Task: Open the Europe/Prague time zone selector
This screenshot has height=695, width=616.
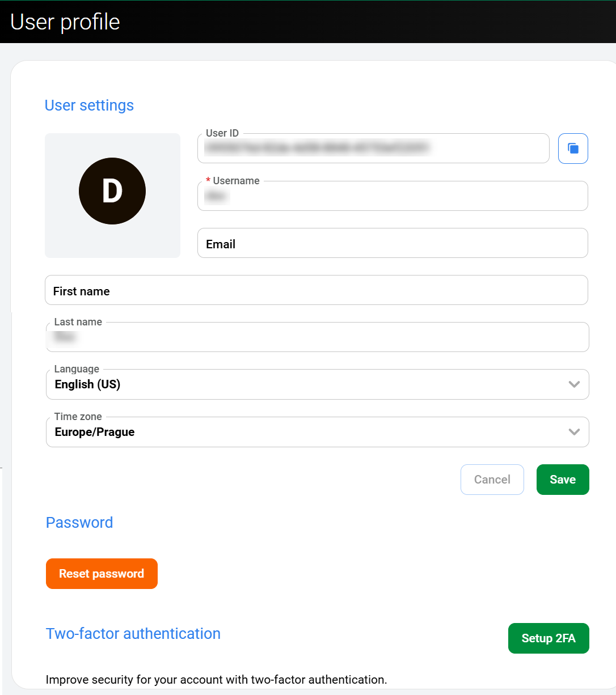Action: click(x=306, y=432)
